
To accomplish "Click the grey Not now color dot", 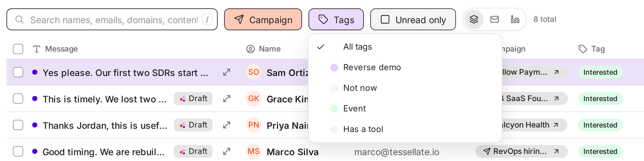I will 334,88.
